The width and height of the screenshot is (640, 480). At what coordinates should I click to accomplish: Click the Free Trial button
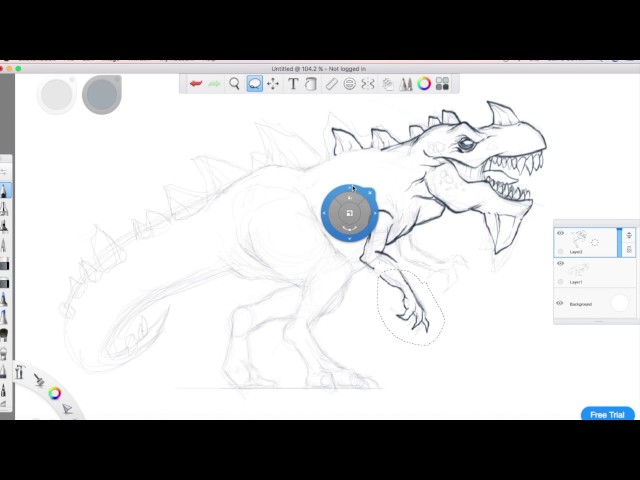click(x=607, y=414)
